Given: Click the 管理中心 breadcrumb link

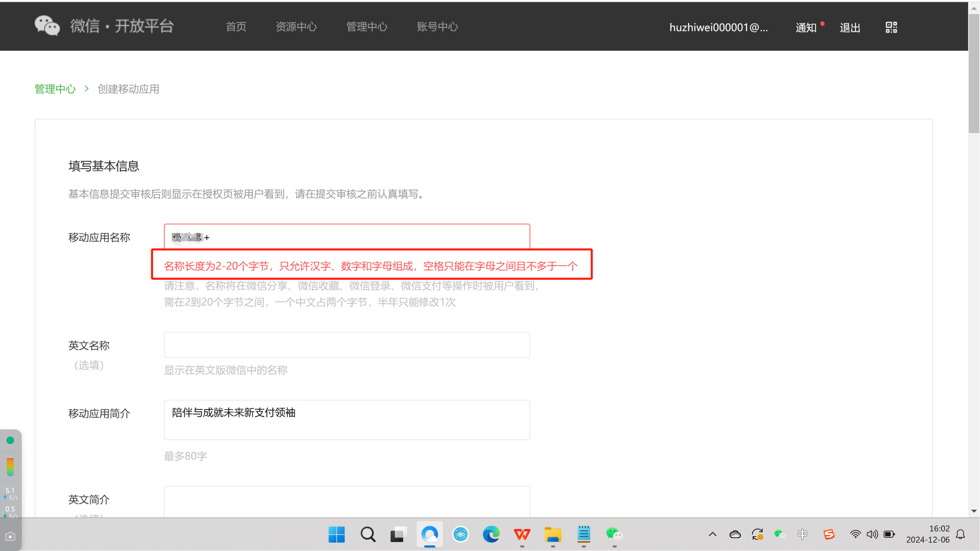Looking at the screenshot, I should click(55, 89).
